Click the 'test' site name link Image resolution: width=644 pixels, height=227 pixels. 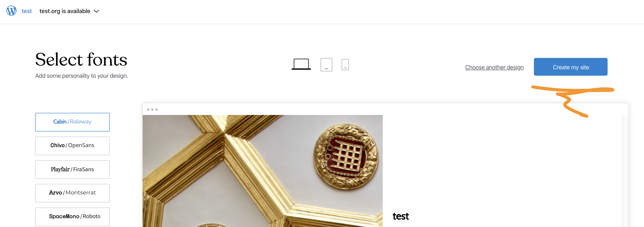[26, 11]
